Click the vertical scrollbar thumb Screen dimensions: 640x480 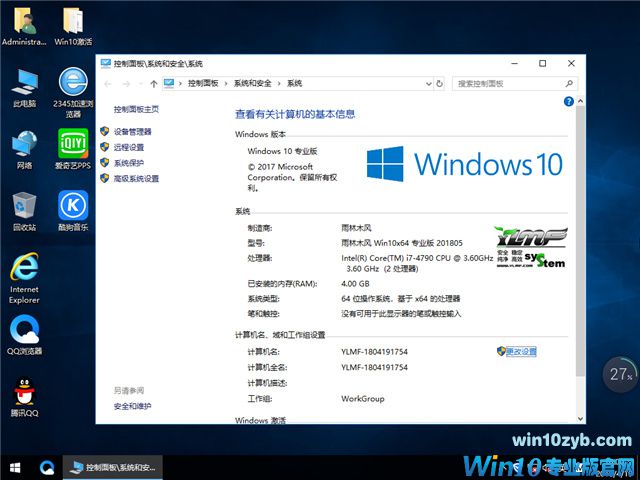580,241
